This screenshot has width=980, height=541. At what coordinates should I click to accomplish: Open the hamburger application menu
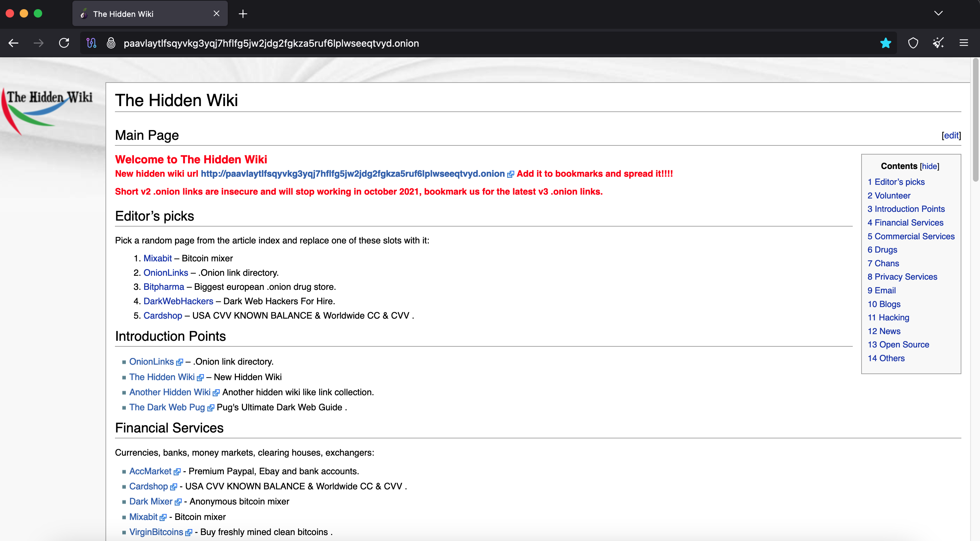coord(963,43)
